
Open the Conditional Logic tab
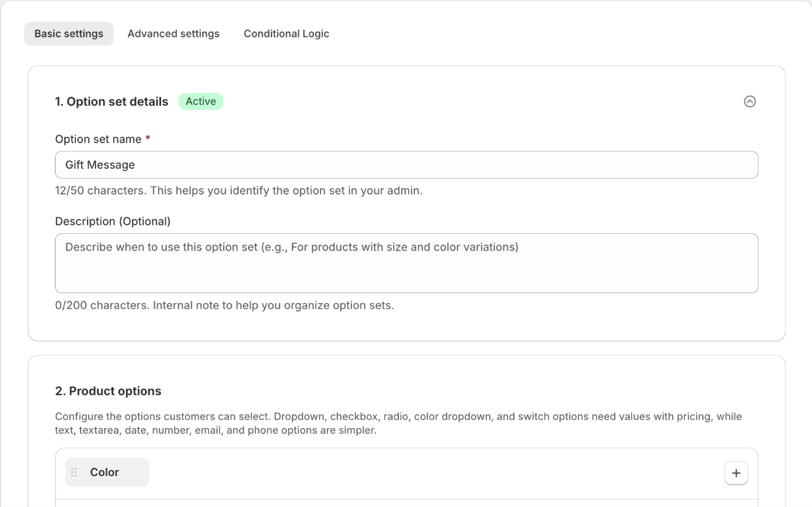pyautogui.click(x=287, y=34)
